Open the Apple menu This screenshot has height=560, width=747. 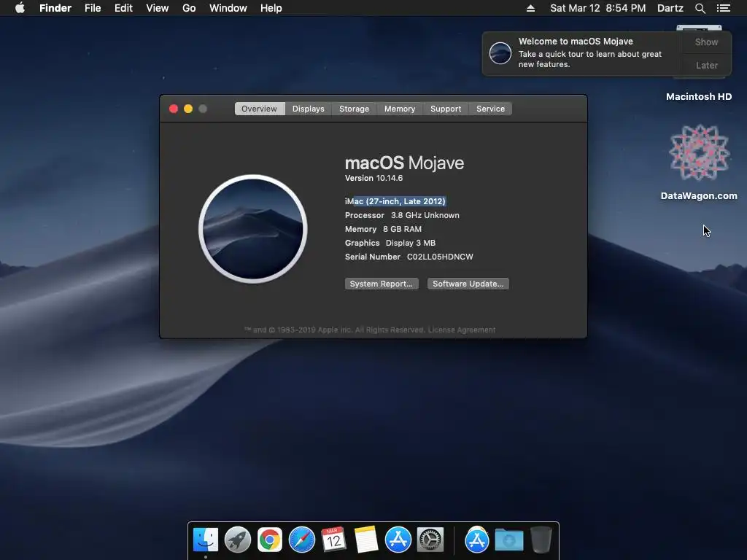[20, 8]
